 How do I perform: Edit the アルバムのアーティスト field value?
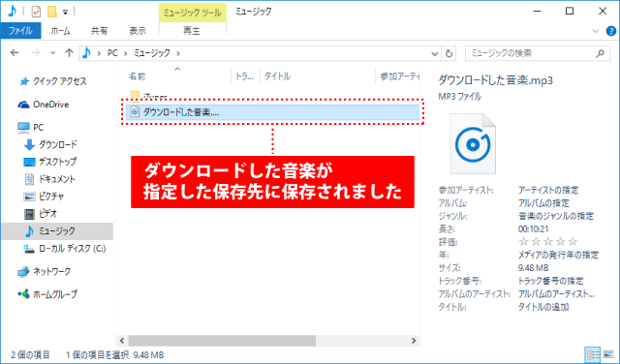pos(556,294)
